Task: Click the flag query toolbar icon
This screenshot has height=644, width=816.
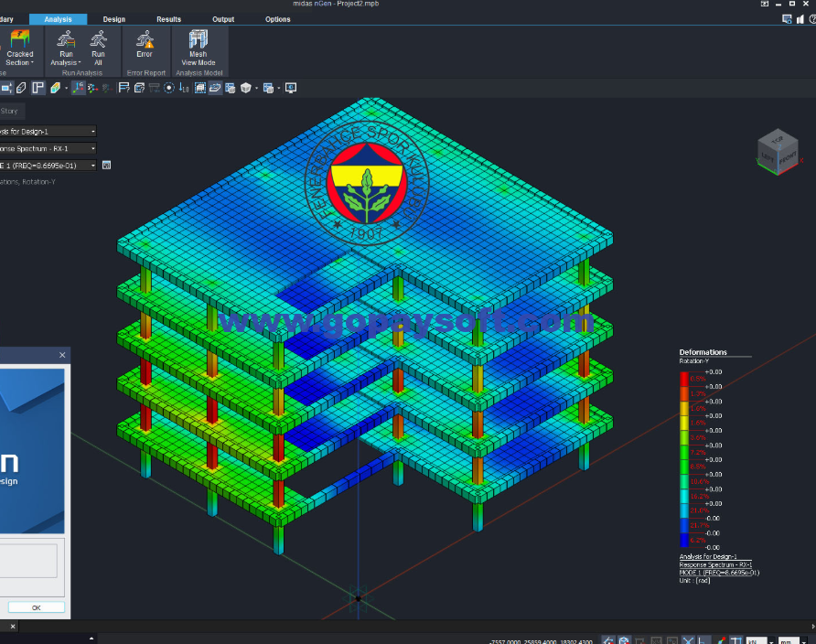Action: tap(123, 88)
